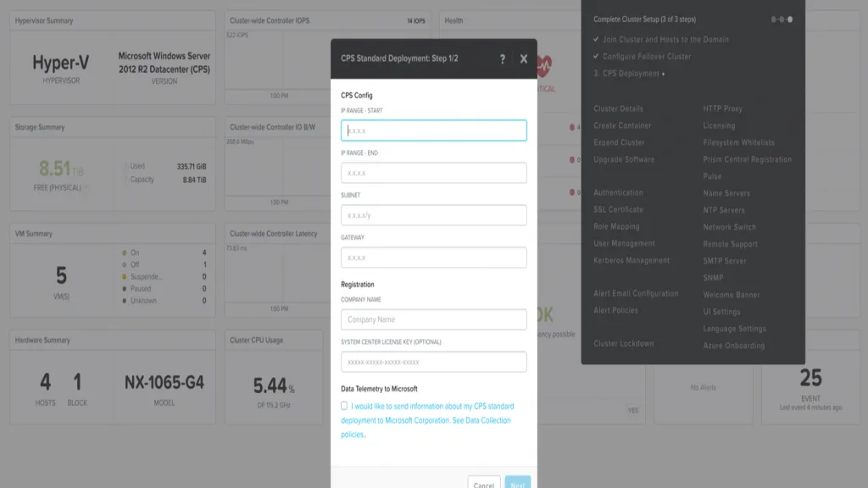
Task: Open Filesystem Whitelists
Action: tap(738, 142)
